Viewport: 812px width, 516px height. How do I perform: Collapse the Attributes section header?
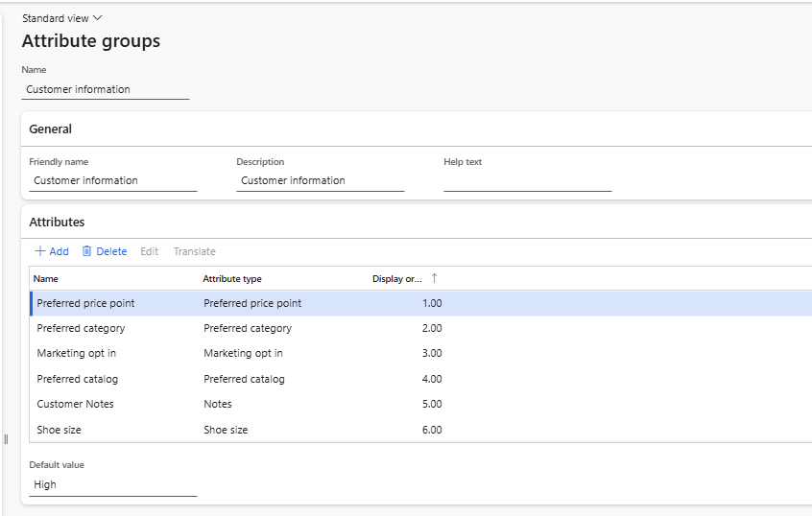coord(58,222)
